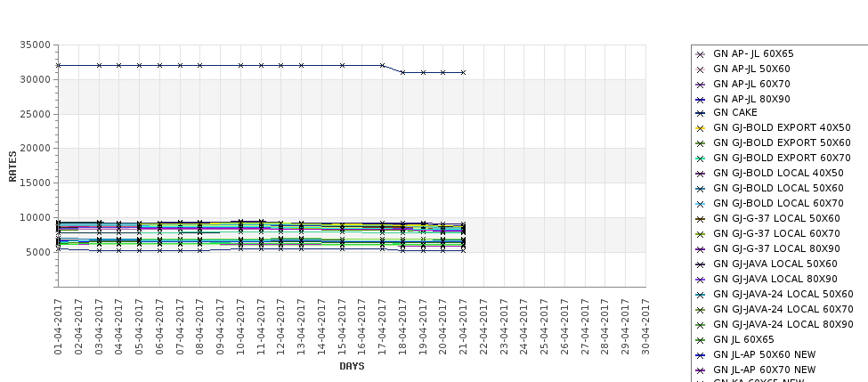The width and height of the screenshot is (868, 382).
Task: Click the 5000 y-axis tick label
Action: (x=38, y=253)
